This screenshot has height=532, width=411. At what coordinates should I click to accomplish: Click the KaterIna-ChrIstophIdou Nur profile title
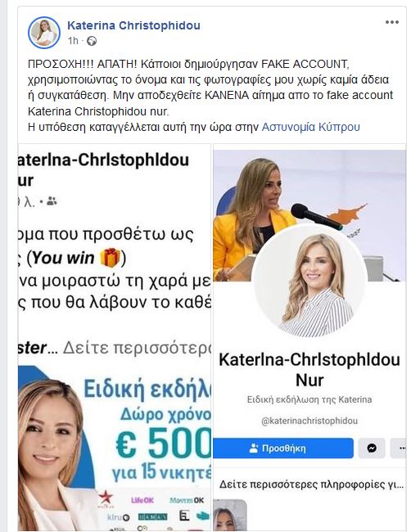coord(309,370)
